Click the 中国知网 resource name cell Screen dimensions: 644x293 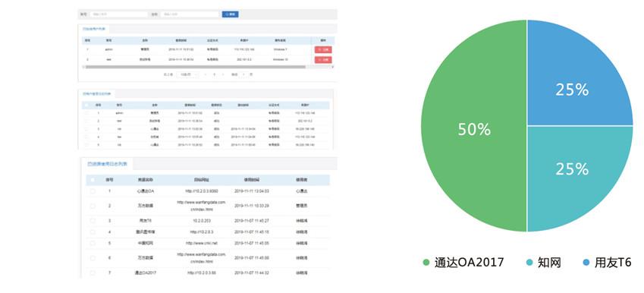click(146, 243)
